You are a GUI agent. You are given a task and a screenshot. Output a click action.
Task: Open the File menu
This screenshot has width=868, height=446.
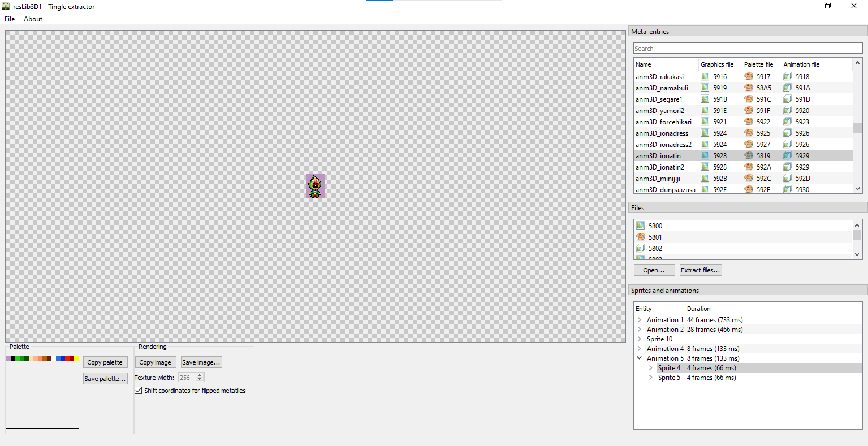click(10, 19)
